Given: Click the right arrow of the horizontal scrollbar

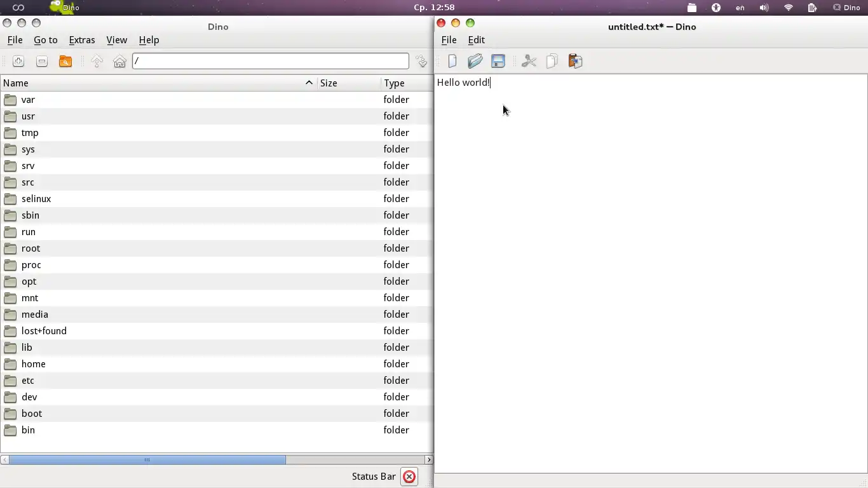Looking at the screenshot, I should tap(429, 460).
